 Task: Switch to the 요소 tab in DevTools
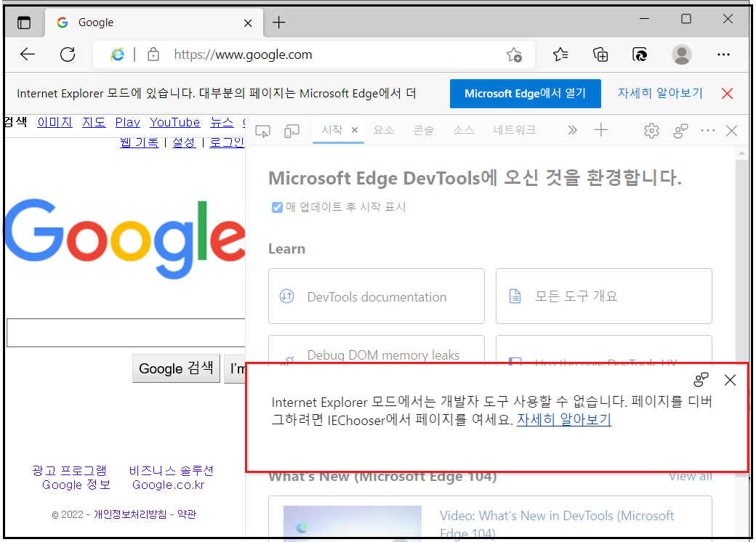point(384,130)
